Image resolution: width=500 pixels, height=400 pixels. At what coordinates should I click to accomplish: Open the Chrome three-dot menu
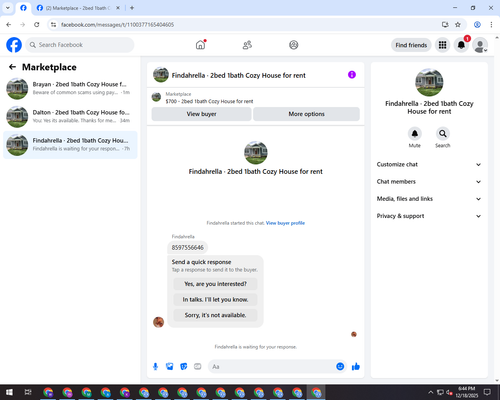pyautogui.click(x=491, y=25)
